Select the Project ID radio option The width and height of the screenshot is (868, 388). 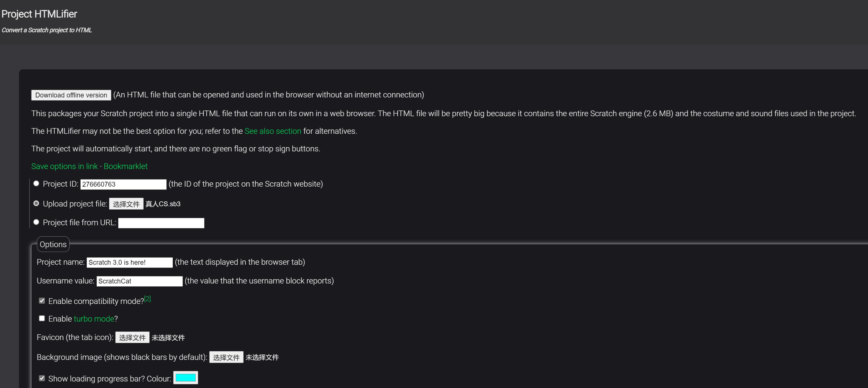point(36,184)
